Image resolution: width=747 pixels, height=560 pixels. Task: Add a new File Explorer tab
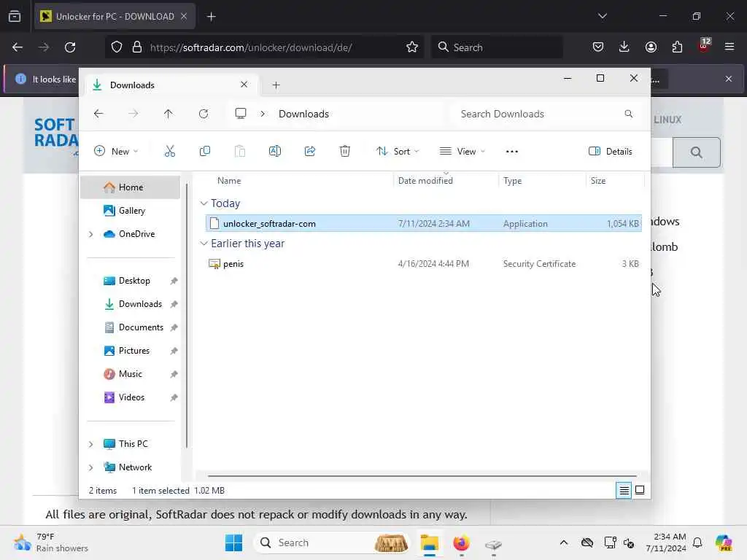pos(276,85)
